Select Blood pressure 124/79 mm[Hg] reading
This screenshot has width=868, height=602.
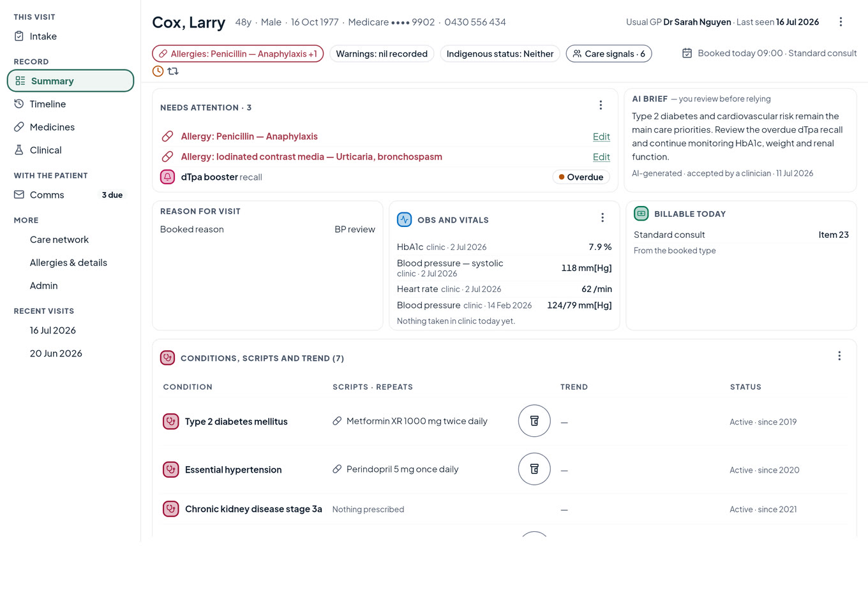pyautogui.click(x=504, y=305)
